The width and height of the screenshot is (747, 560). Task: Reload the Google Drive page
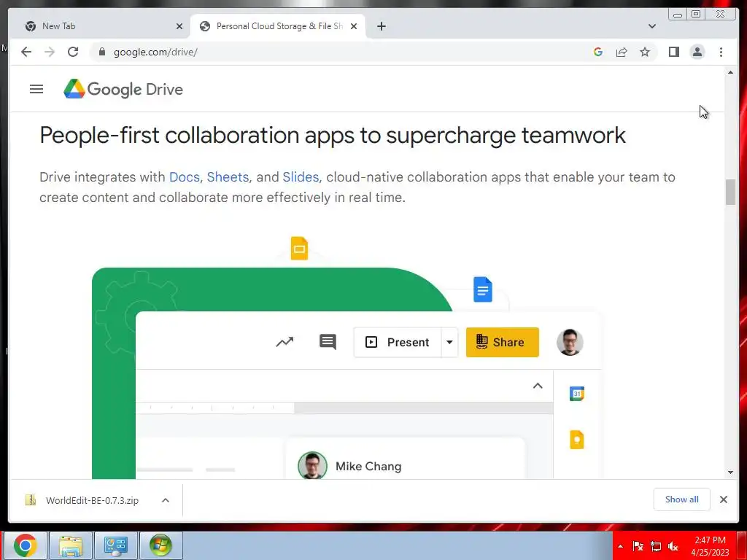[73, 52]
